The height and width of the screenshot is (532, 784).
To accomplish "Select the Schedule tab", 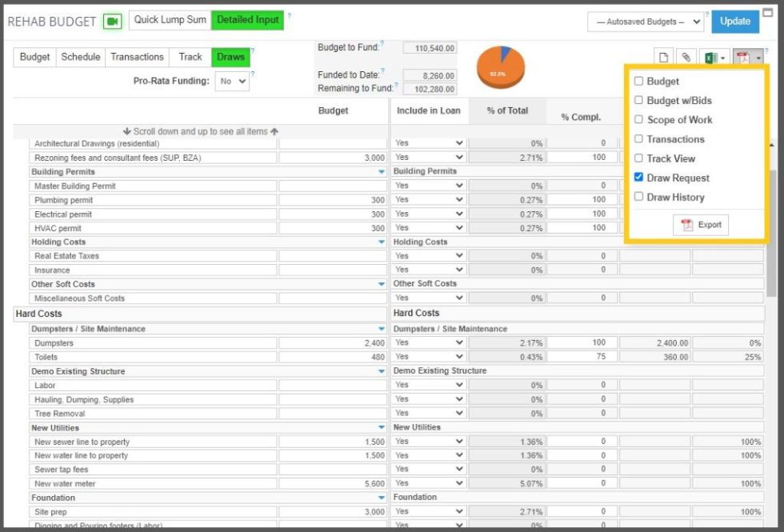I will 82,57.
